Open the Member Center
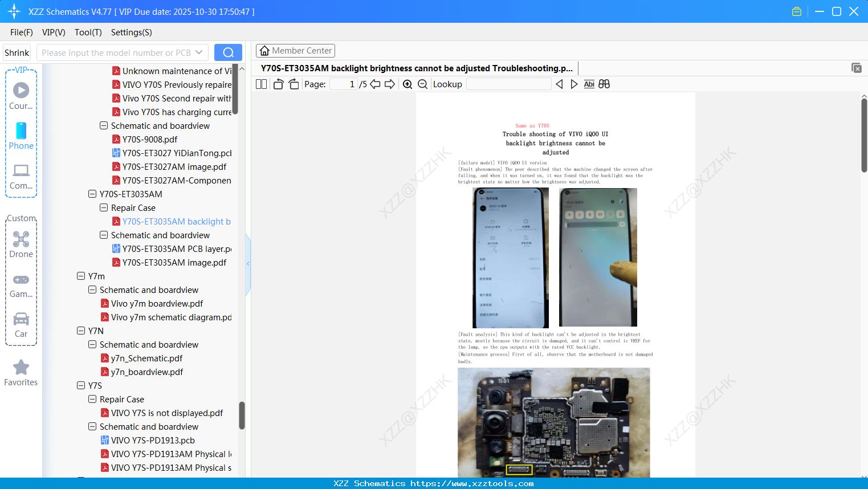868x489 pixels. point(295,50)
